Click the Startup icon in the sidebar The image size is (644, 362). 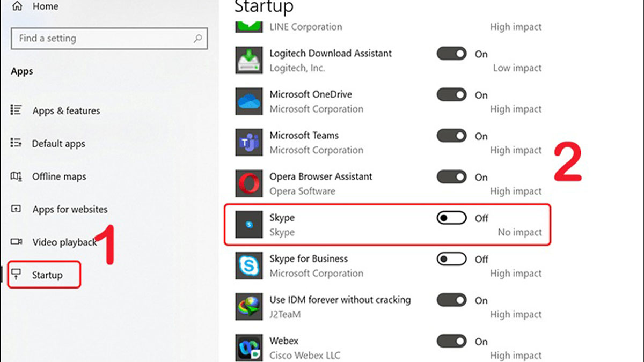click(17, 275)
